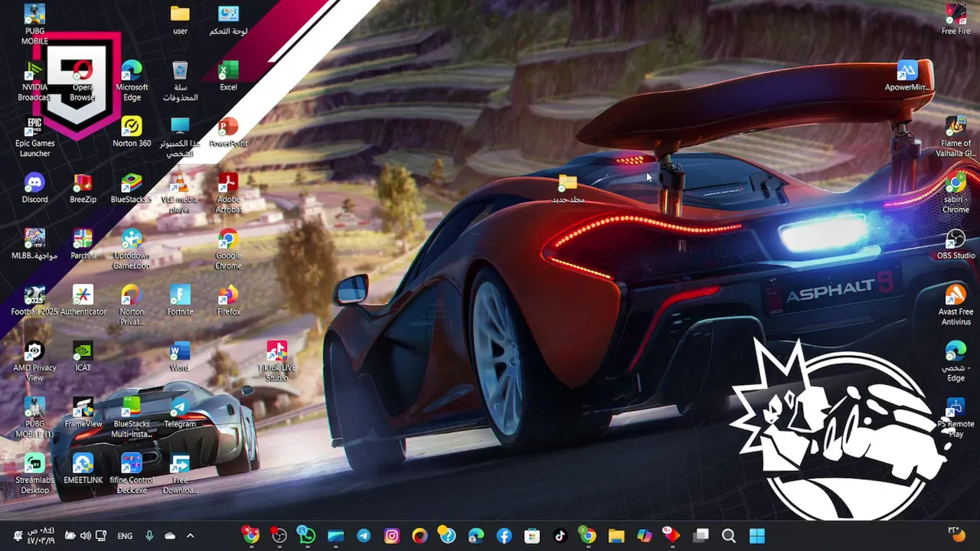980x551 pixels.
Task: Select the هذا الكمبيوتر الشخصي This PC icon
Action: tap(180, 137)
